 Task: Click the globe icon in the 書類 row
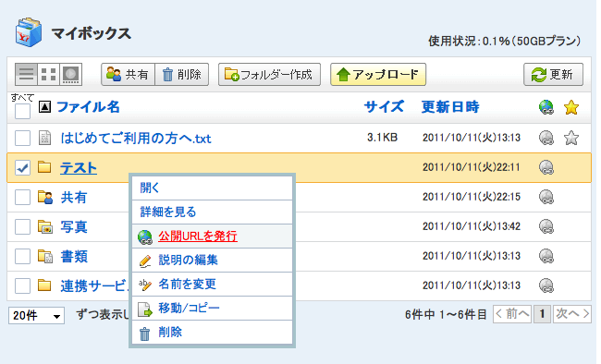546,256
